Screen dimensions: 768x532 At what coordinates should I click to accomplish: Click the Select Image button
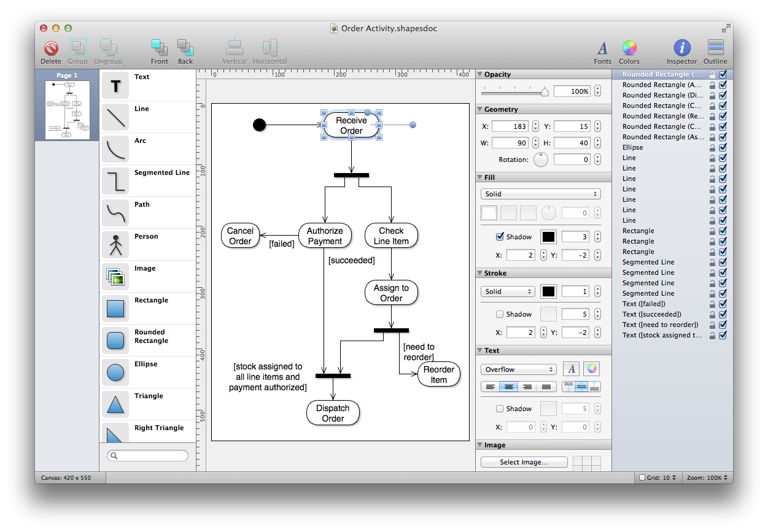(524, 461)
